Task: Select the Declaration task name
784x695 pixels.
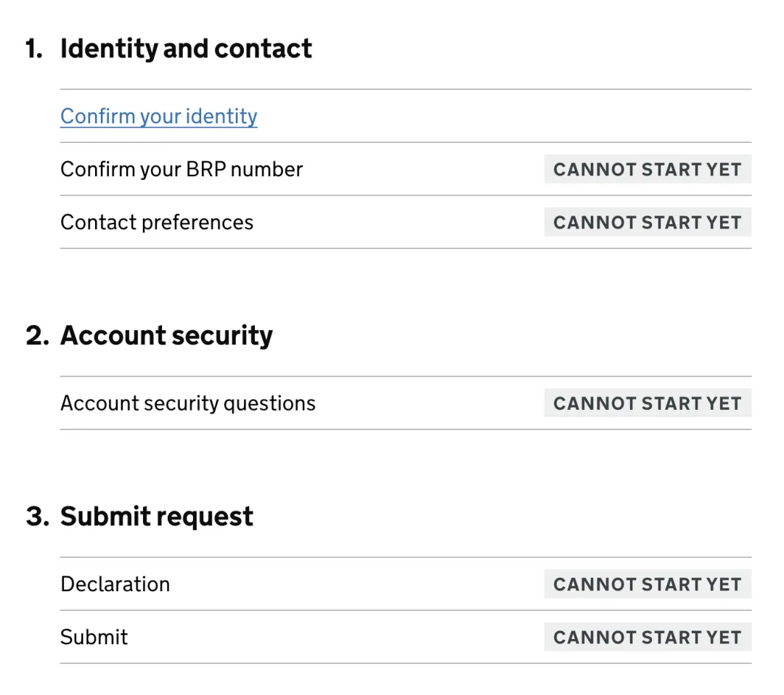Action: click(x=115, y=584)
